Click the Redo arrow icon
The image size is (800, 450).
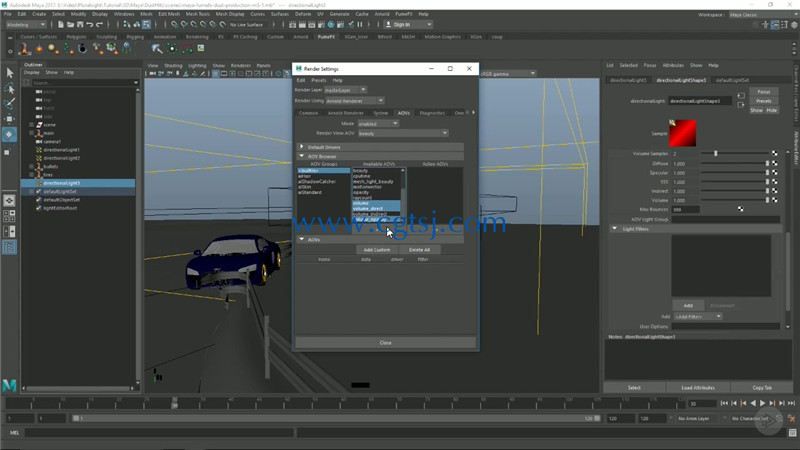coord(99,24)
